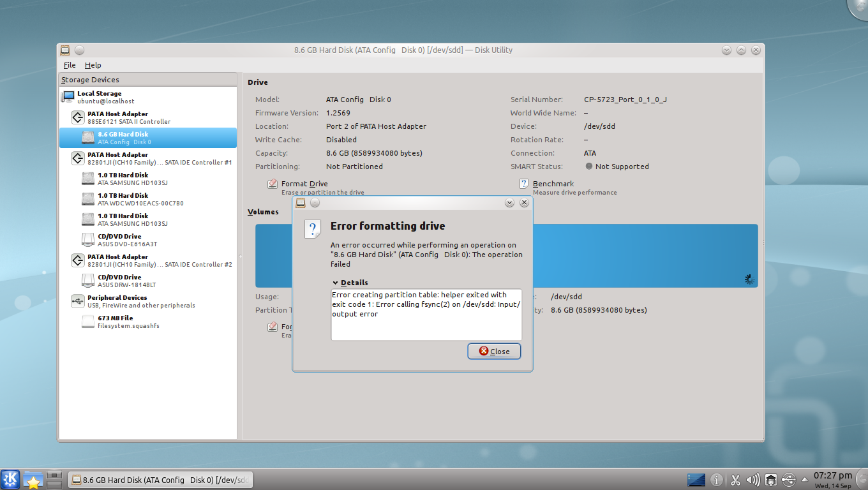Click the error dialog's title bar window icon
Screen dimensions: 868x490
pyautogui.click(x=300, y=202)
